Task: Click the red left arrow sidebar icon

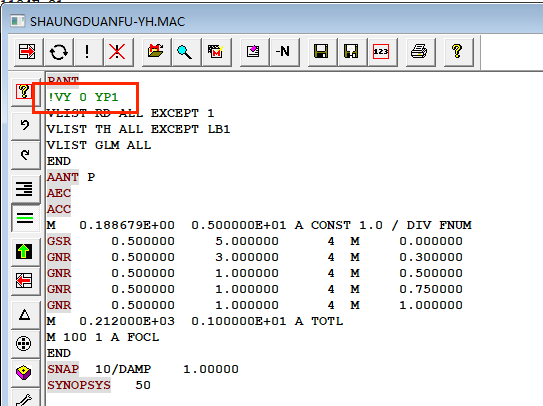Action: pyautogui.click(x=25, y=281)
